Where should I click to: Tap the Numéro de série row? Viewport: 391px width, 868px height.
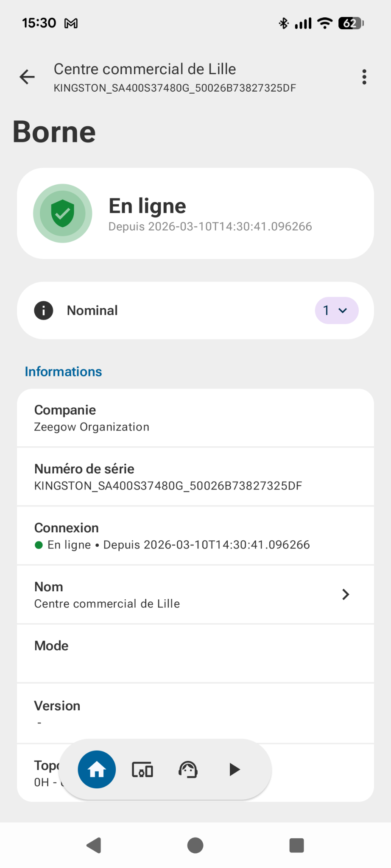tap(195, 477)
